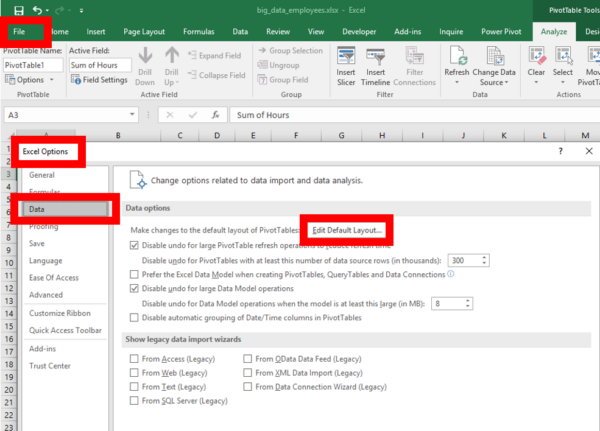600x431 pixels.
Task: Enable Disable automatic grouping of Date/Time columns
Action: 134,318
